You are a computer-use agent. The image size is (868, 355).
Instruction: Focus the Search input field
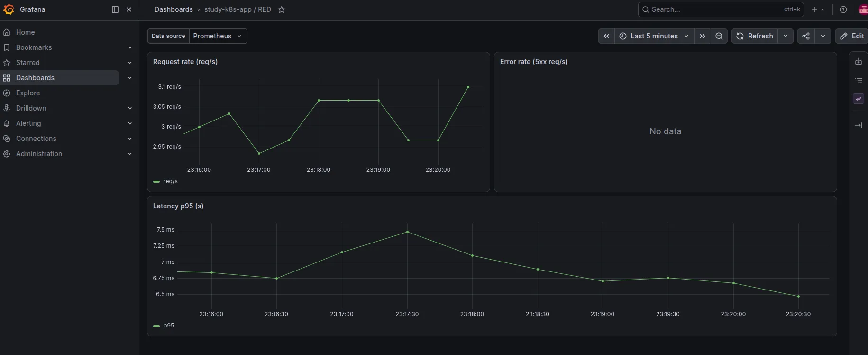pos(721,9)
